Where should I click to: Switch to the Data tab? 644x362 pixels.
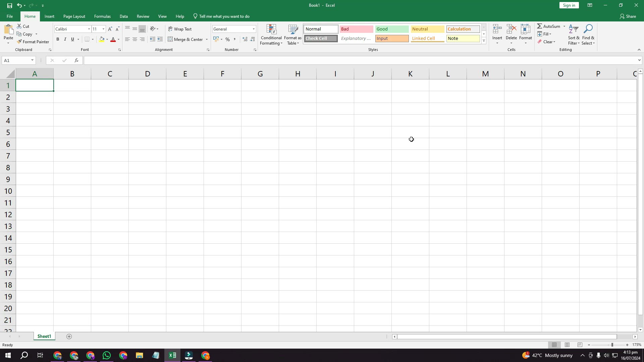click(x=123, y=16)
